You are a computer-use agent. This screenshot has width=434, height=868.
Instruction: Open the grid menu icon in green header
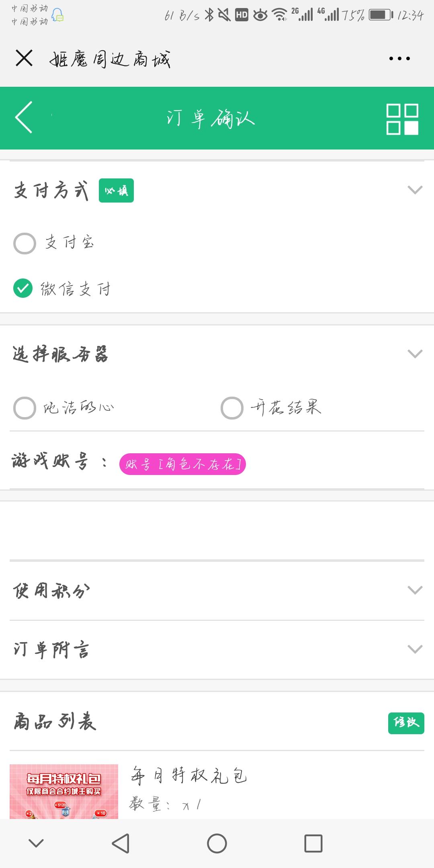[402, 119]
